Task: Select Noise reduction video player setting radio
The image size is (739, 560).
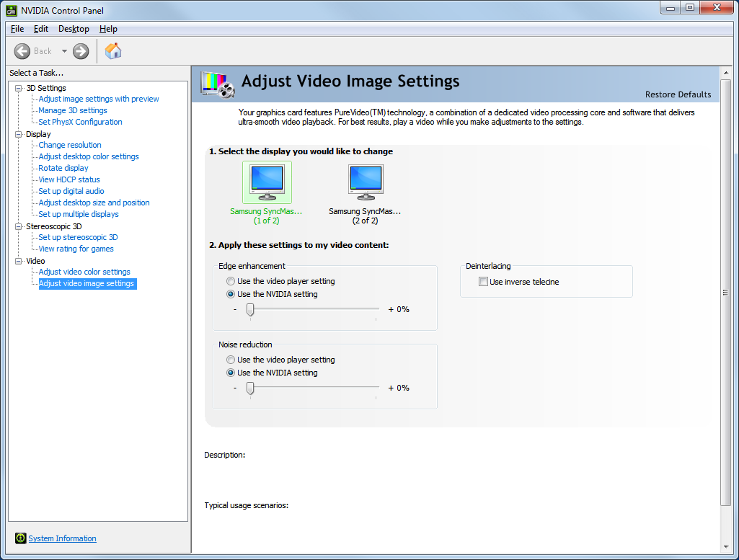Action: point(231,360)
